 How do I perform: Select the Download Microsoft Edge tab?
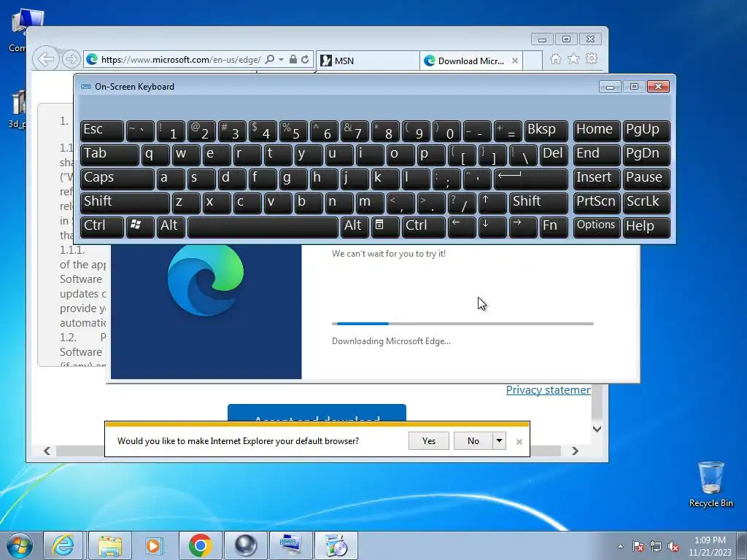coord(465,61)
